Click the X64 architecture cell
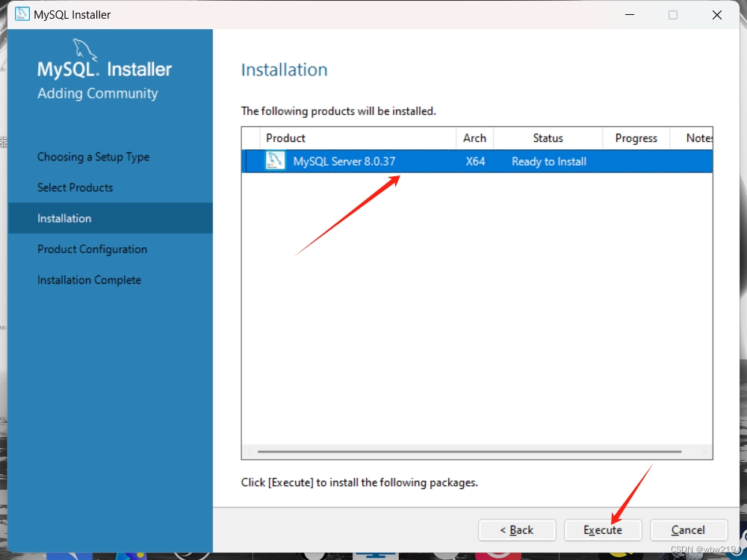Image resolution: width=747 pixels, height=560 pixels. (x=475, y=161)
